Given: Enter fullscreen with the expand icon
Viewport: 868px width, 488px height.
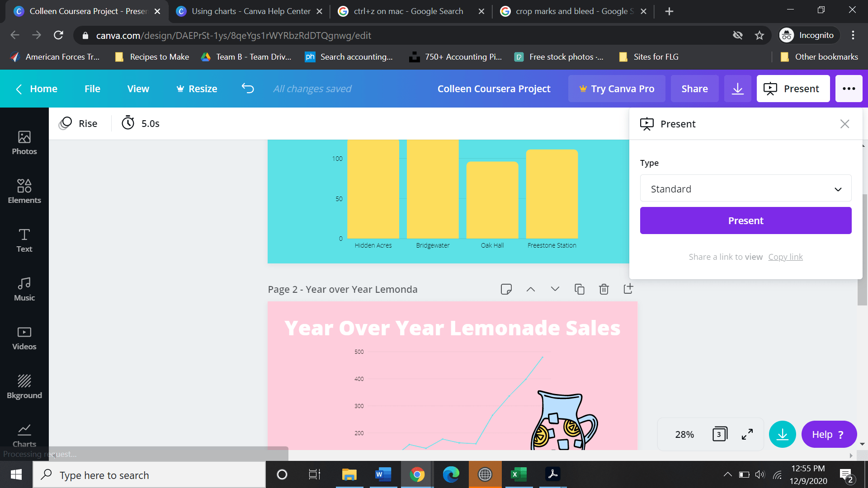Looking at the screenshot, I should click(747, 434).
